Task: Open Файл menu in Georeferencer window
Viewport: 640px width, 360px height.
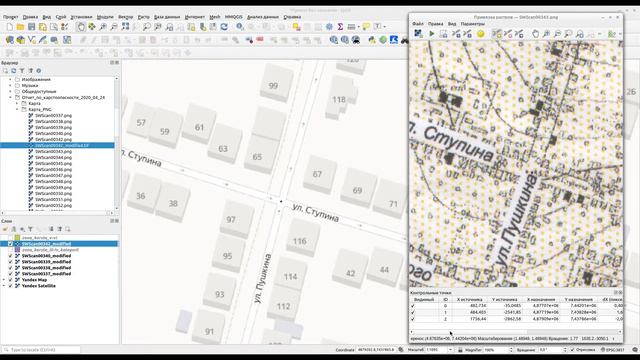Action: coord(418,24)
